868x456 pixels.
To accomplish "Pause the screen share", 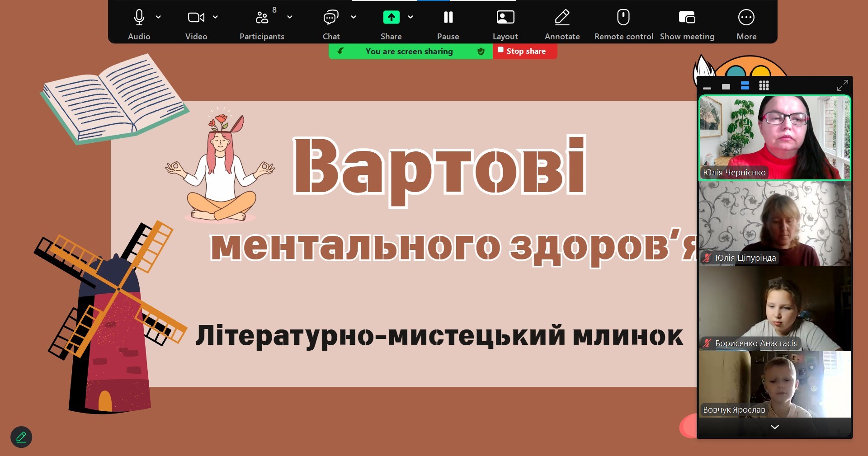I will [x=448, y=18].
